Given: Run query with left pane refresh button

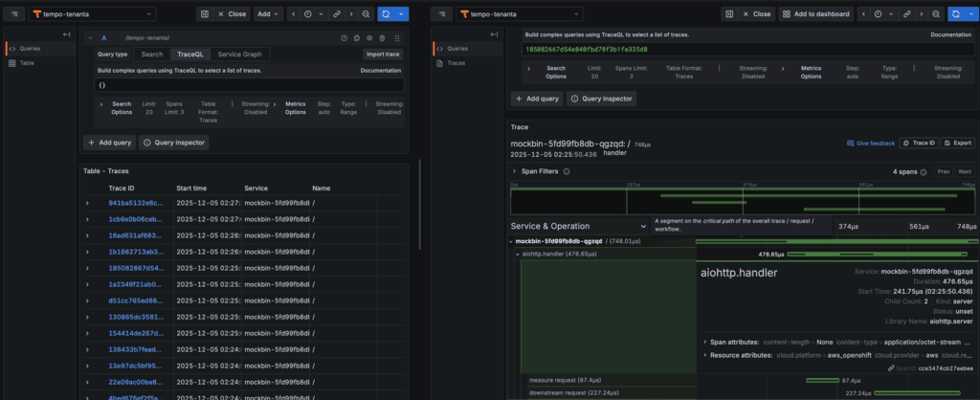Looking at the screenshot, I should coord(386,13).
